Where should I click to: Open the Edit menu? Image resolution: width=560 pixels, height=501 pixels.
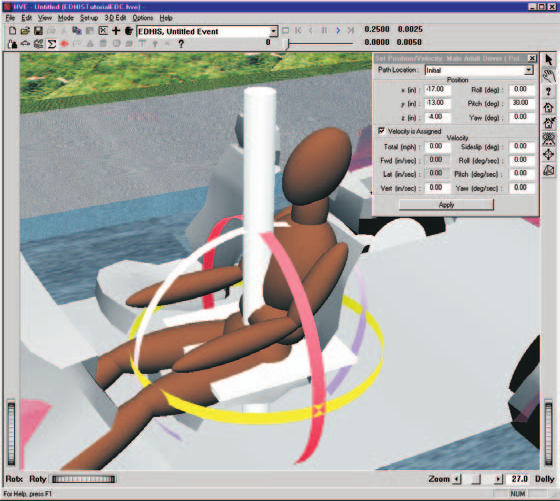tap(26, 18)
